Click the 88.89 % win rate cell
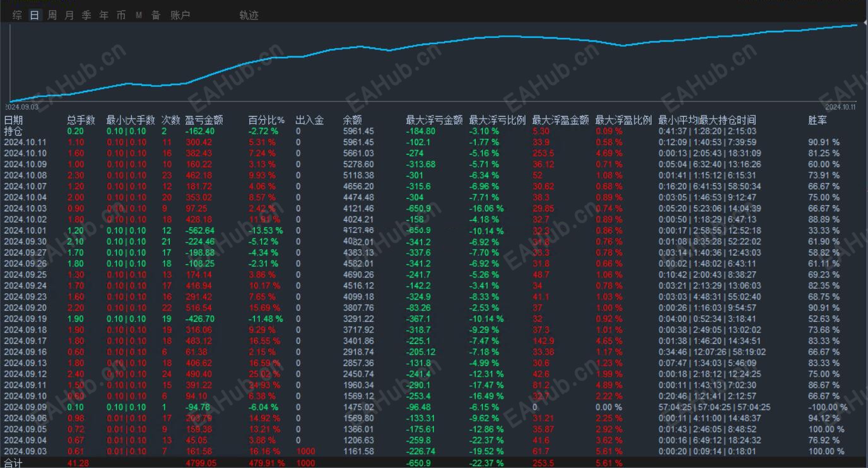 [x=824, y=219]
